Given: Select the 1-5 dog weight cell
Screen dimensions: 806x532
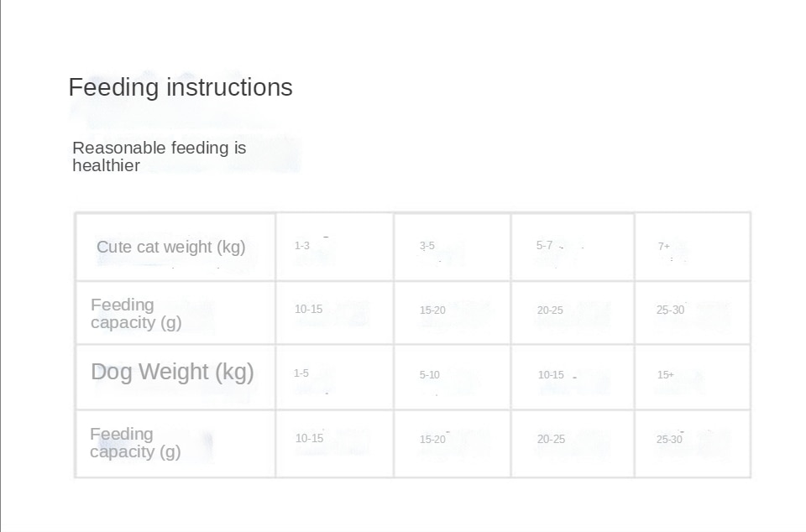Looking at the screenshot, I should point(301,373).
